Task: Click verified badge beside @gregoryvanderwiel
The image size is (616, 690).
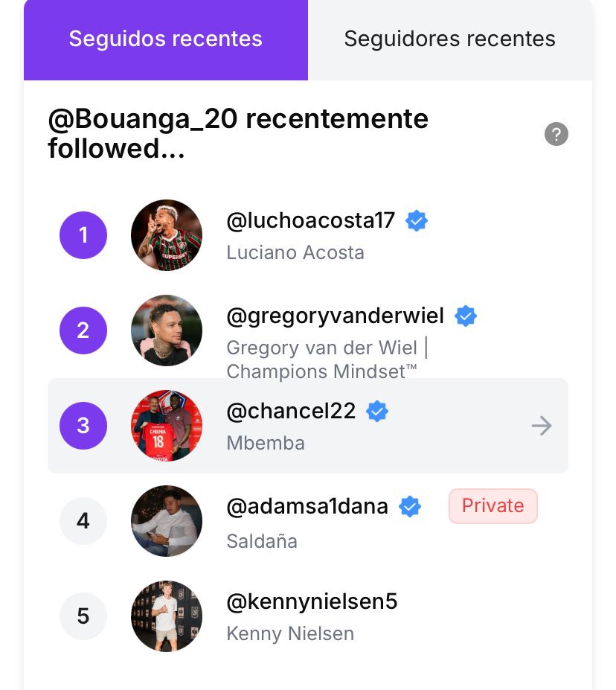Action: [x=466, y=316]
